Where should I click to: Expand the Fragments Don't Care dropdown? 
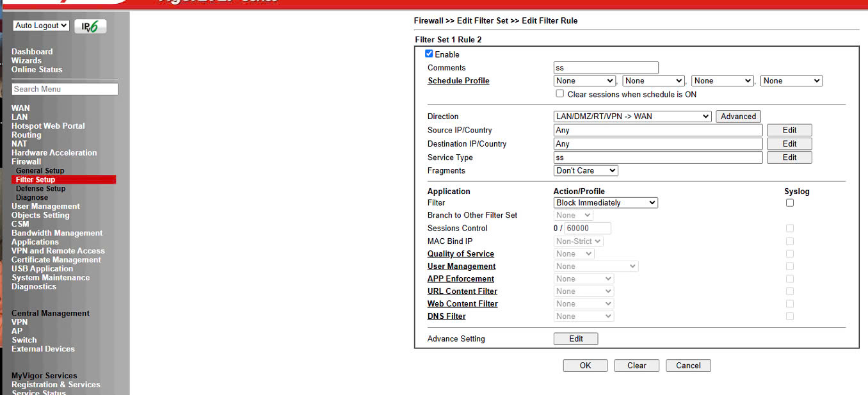586,171
